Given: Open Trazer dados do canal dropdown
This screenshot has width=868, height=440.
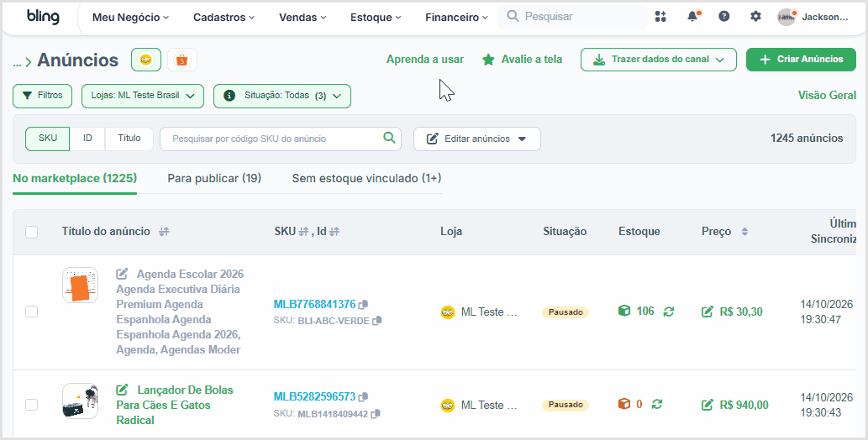Looking at the screenshot, I should [x=659, y=60].
